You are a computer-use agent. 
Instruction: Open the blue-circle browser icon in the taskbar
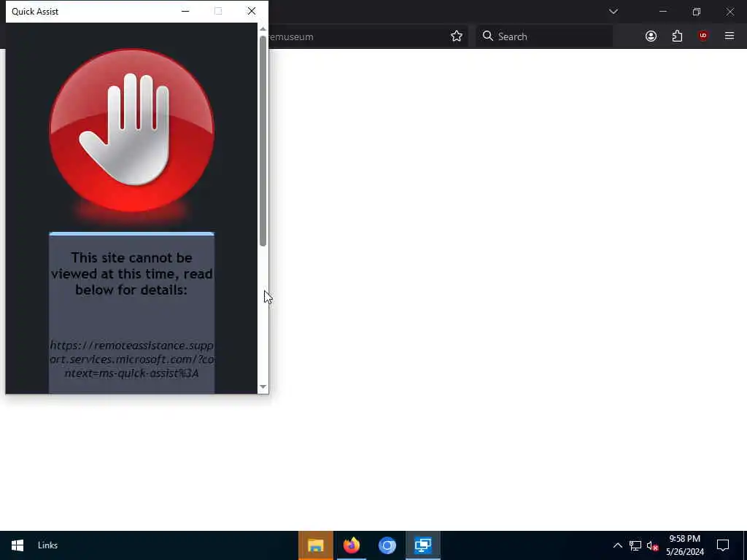(387, 545)
